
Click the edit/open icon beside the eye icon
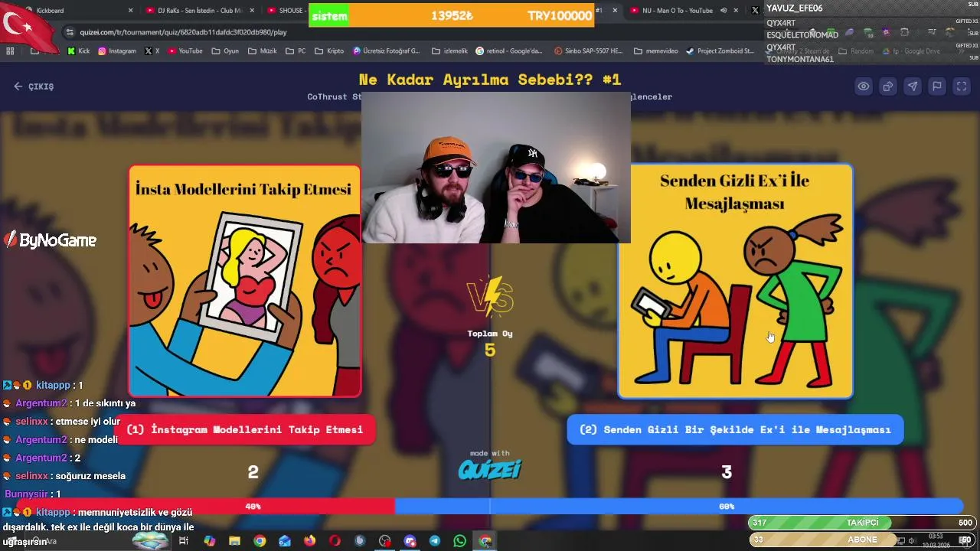[888, 86]
